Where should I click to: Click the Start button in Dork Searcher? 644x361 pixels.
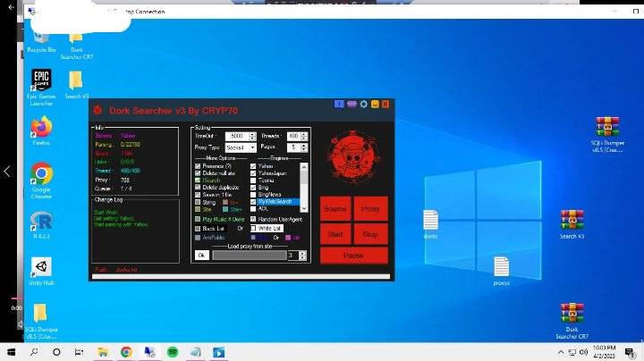tap(335, 234)
